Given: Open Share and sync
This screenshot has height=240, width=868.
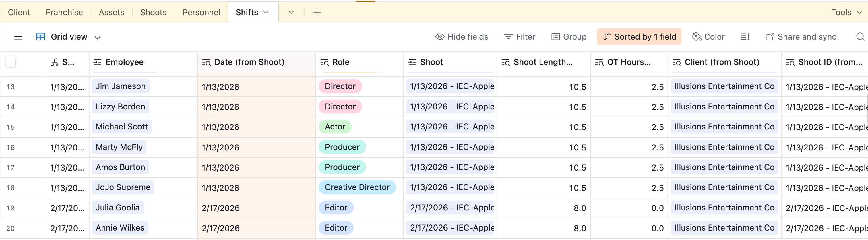Looking at the screenshot, I should coord(801,37).
